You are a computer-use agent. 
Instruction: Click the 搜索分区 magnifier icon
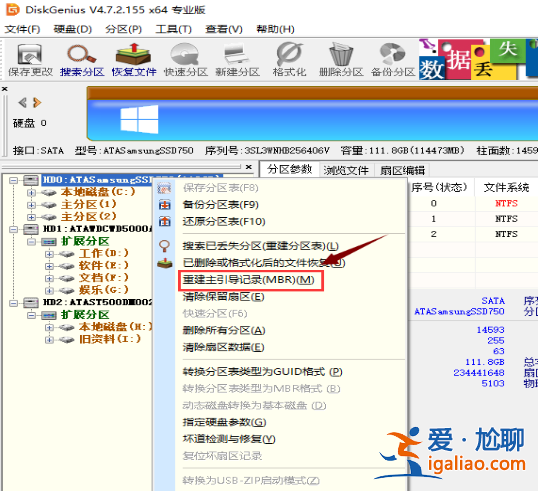[x=82, y=55]
